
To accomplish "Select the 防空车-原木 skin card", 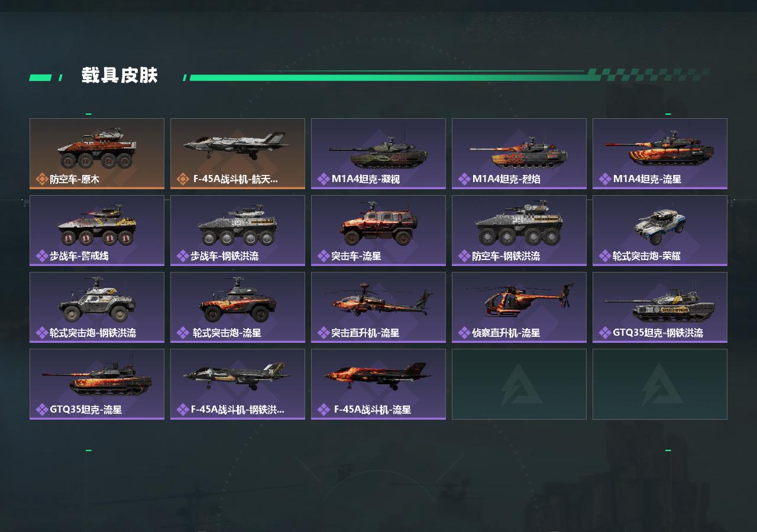I will [x=97, y=154].
